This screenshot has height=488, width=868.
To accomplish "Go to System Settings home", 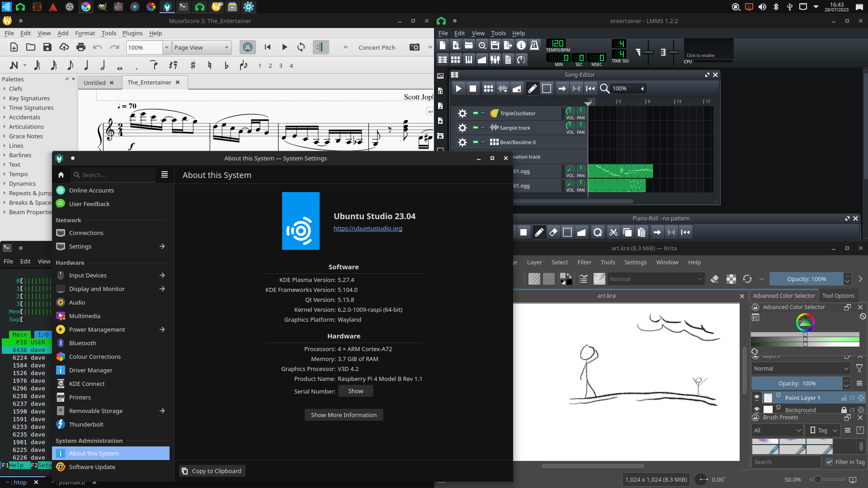I will (61, 174).
